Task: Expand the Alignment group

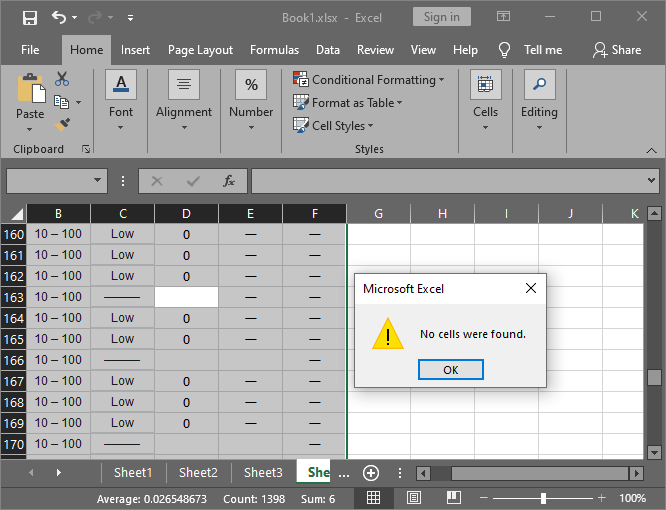Action: click(x=183, y=100)
